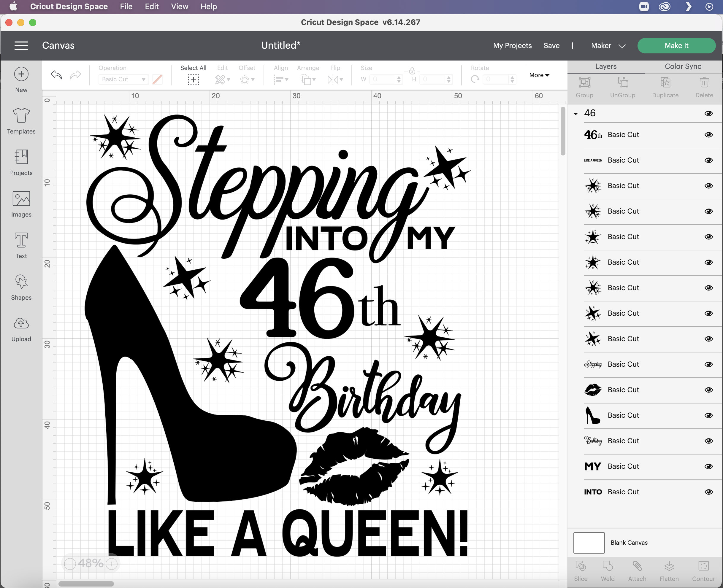Collapse the 46 layer group
The width and height of the screenshot is (723, 588).
pyautogui.click(x=576, y=113)
